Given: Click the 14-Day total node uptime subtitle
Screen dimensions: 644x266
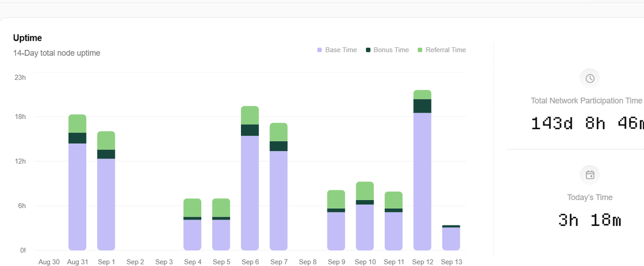Looking at the screenshot, I should point(57,53).
